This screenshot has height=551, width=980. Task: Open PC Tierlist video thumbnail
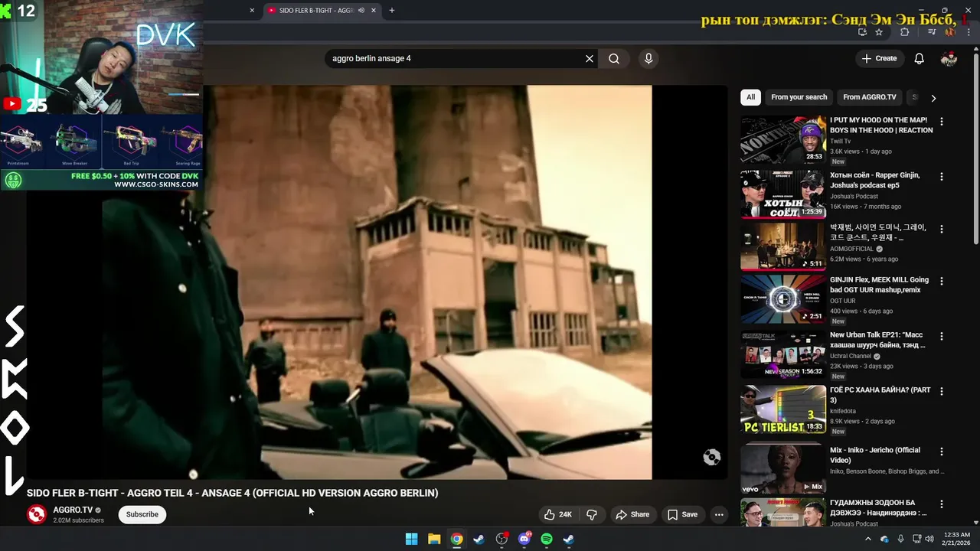(x=783, y=409)
